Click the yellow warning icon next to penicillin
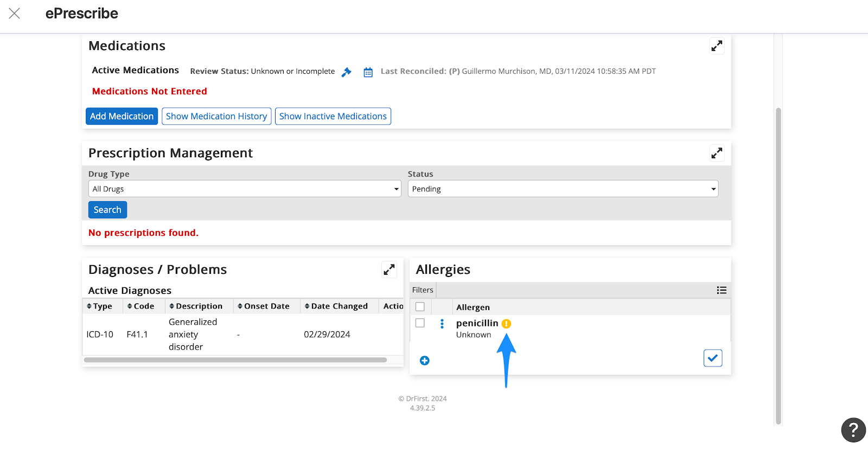 click(x=506, y=324)
